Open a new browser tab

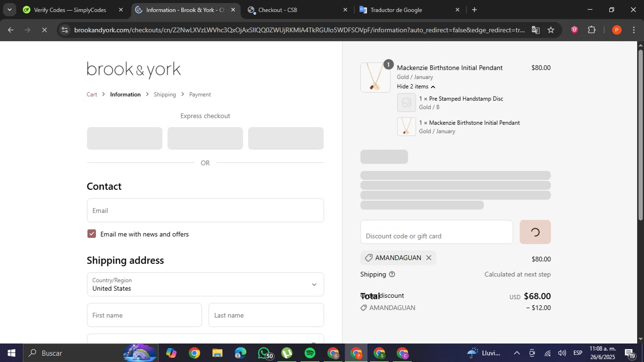(x=474, y=10)
